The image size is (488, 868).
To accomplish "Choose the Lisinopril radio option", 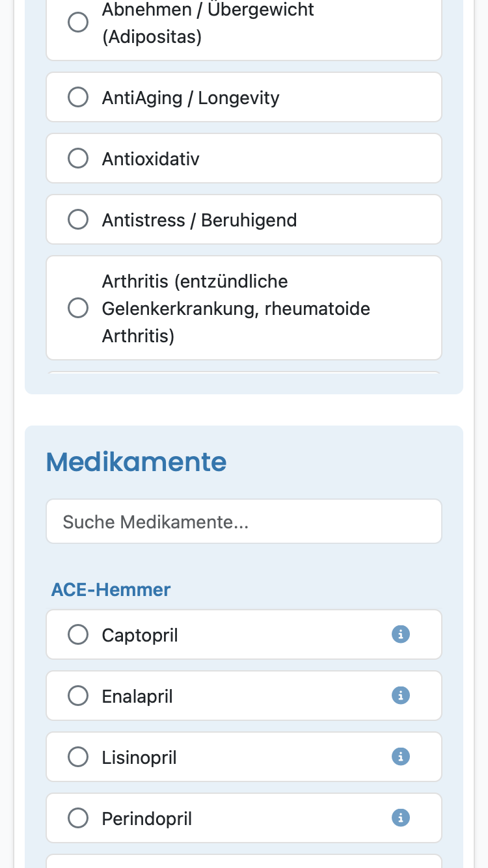I will [78, 757].
